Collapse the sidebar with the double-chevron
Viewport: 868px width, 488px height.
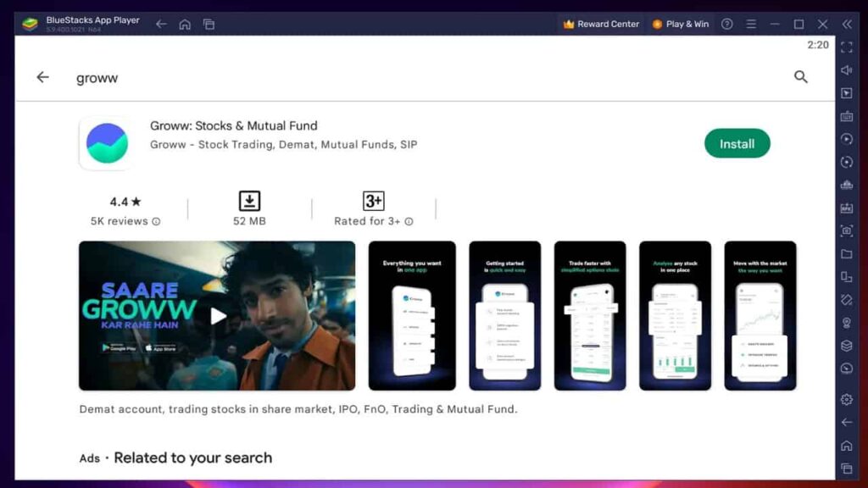(x=846, y=24)
